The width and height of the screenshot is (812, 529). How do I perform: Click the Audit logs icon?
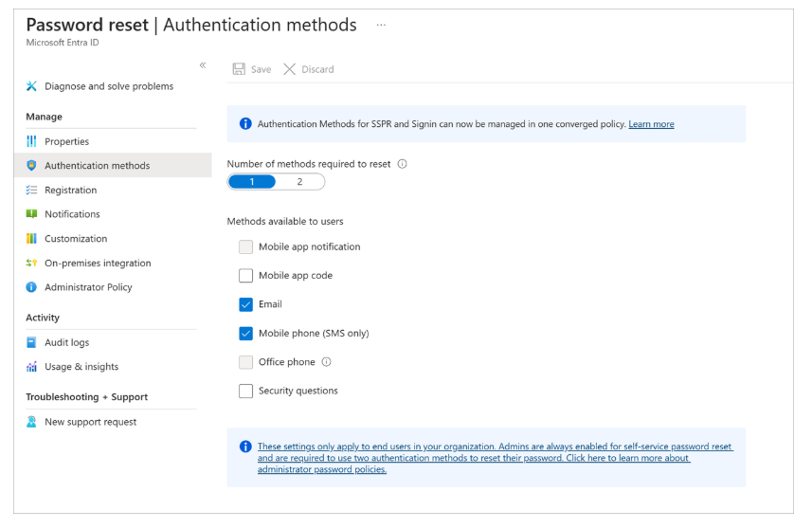(31, 343)
